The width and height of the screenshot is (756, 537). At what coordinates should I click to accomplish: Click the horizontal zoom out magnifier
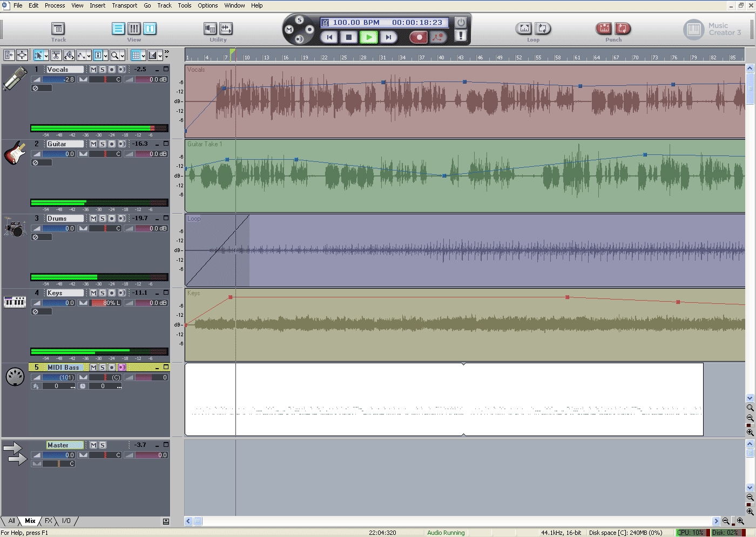(726, 521)
